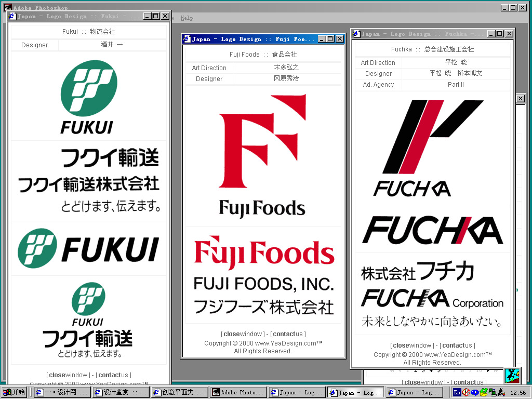
Task: Click the Ad. Agency value Part II
Action: (x=456, y=85)
